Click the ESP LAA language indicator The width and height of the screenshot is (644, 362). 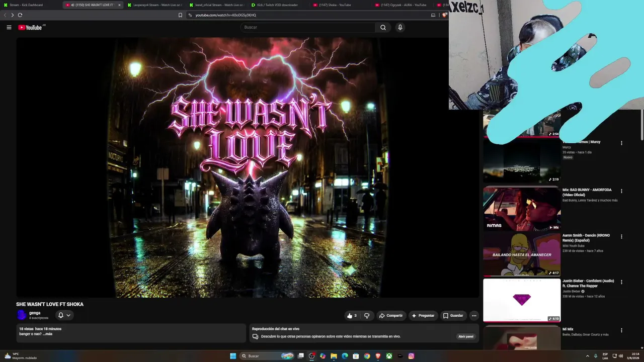[605, 356]
